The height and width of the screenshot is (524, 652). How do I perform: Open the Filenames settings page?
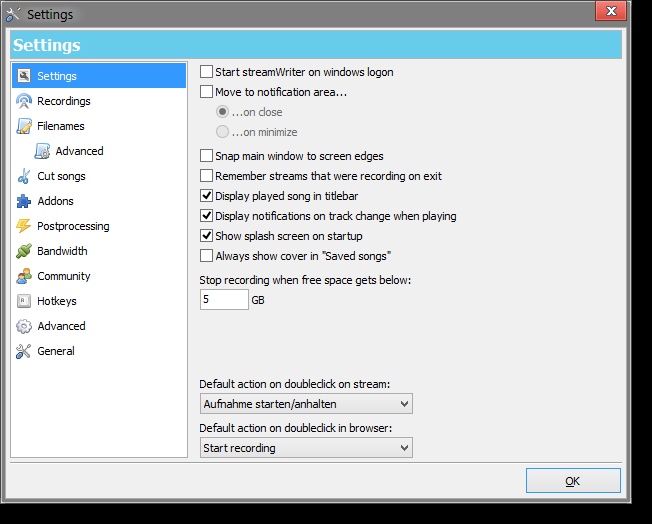click(x=99, y=126)
